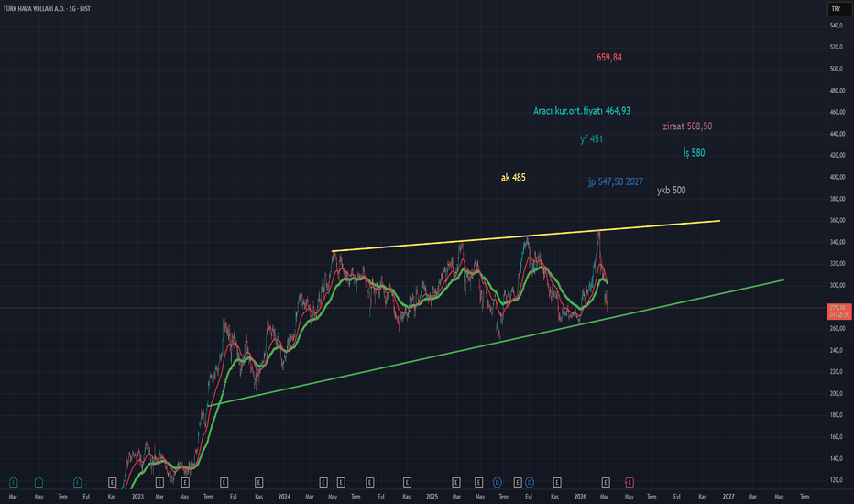Open blue D dividend marker before Tem 2025
The height and width of the screenshot is (504, 854).
pos(498,482)
